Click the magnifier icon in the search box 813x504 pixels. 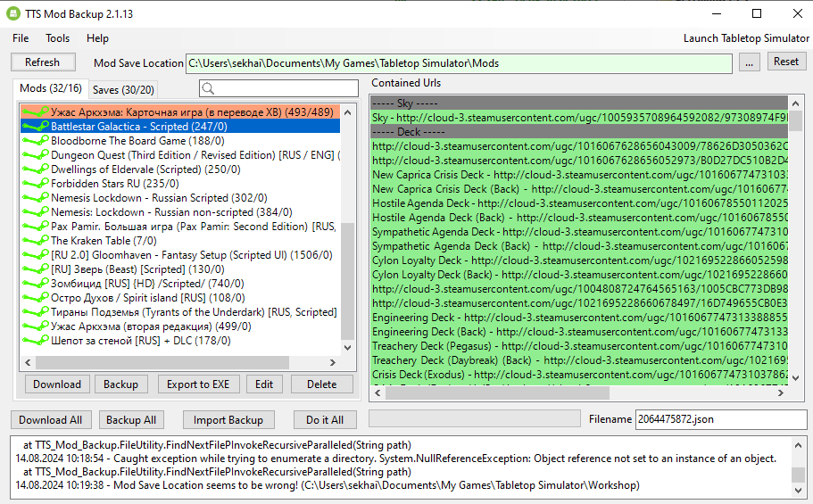click(208, 88)
